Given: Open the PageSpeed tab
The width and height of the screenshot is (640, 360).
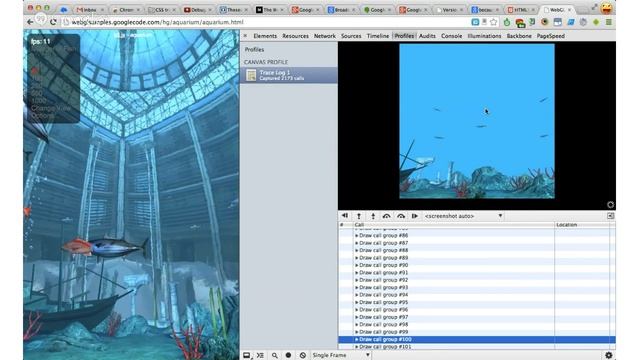Looking at the screenshot, I should click(551, 36).
